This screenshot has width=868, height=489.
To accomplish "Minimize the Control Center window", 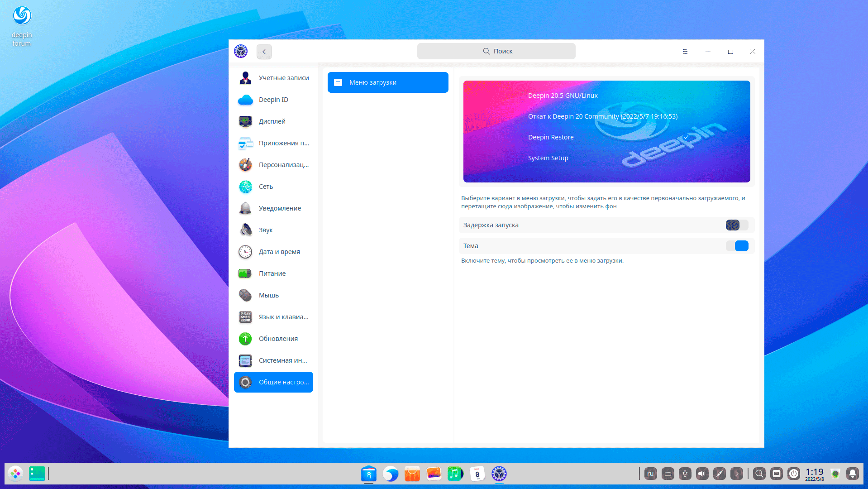I will pyautogui.click(x=708, y=52).
